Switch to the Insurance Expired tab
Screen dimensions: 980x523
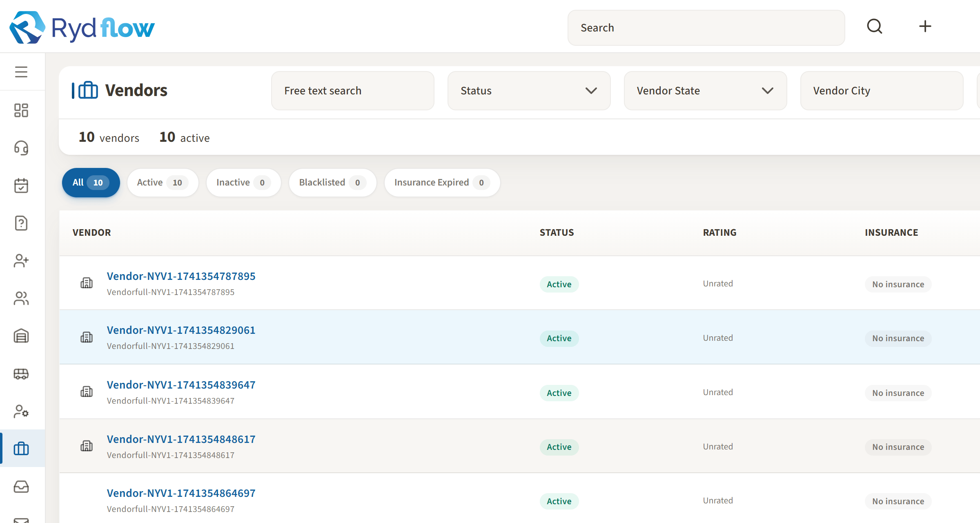(442, 183)
